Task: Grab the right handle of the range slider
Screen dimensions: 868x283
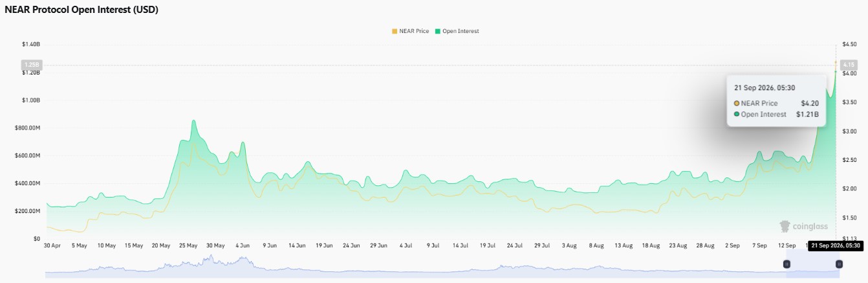Action: point(839,264)
